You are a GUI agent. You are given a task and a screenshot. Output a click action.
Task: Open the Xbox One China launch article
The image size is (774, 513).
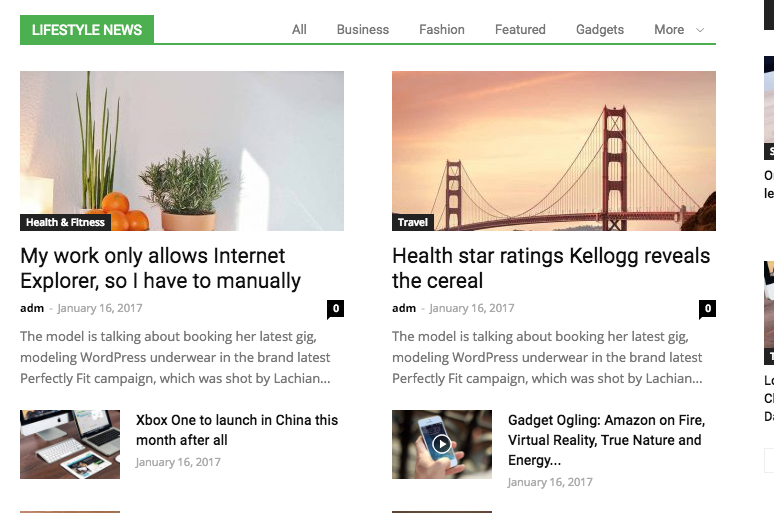[237, 430]
